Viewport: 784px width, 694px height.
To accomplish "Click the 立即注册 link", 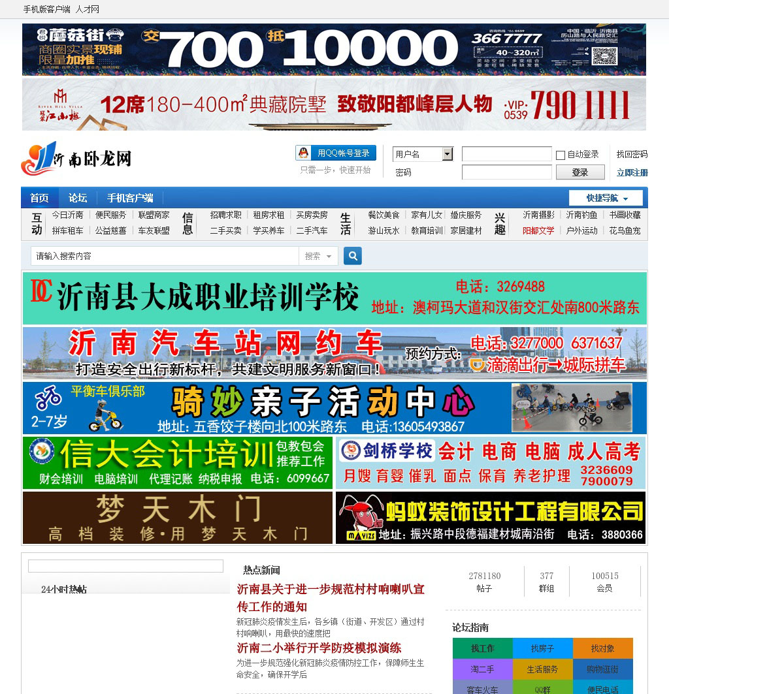I will [632, 172].
